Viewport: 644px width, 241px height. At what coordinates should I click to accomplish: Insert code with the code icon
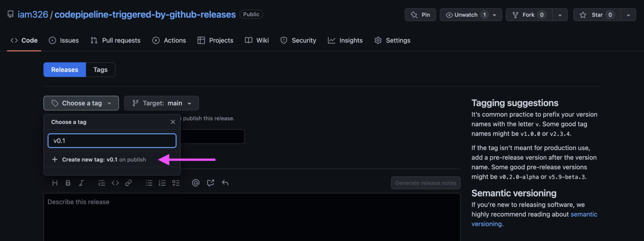pos(115,183)
